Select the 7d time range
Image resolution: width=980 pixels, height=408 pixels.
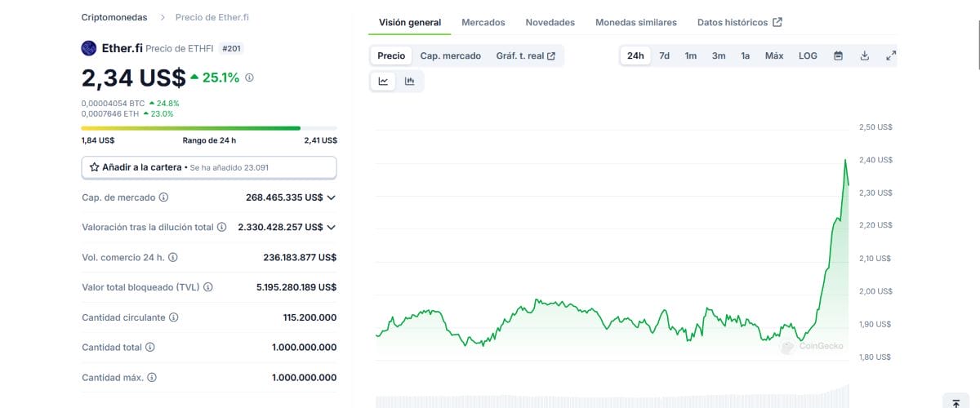[x=665, y=55]
